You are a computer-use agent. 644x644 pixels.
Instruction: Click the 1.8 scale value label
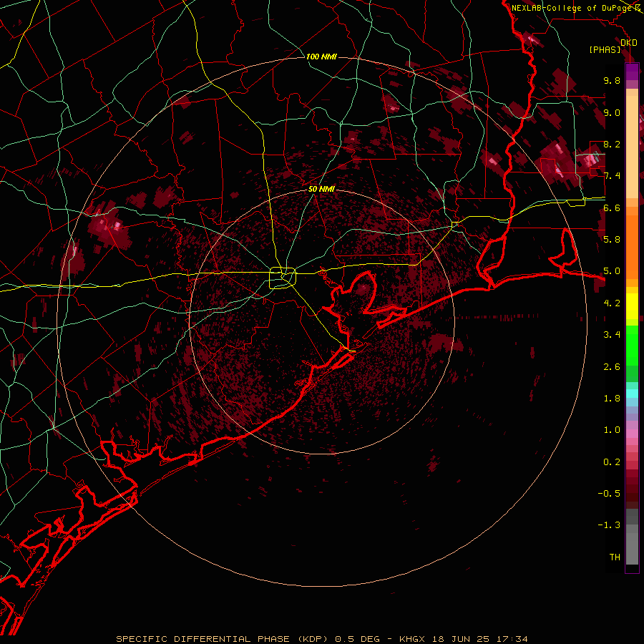tap(612, 399)
